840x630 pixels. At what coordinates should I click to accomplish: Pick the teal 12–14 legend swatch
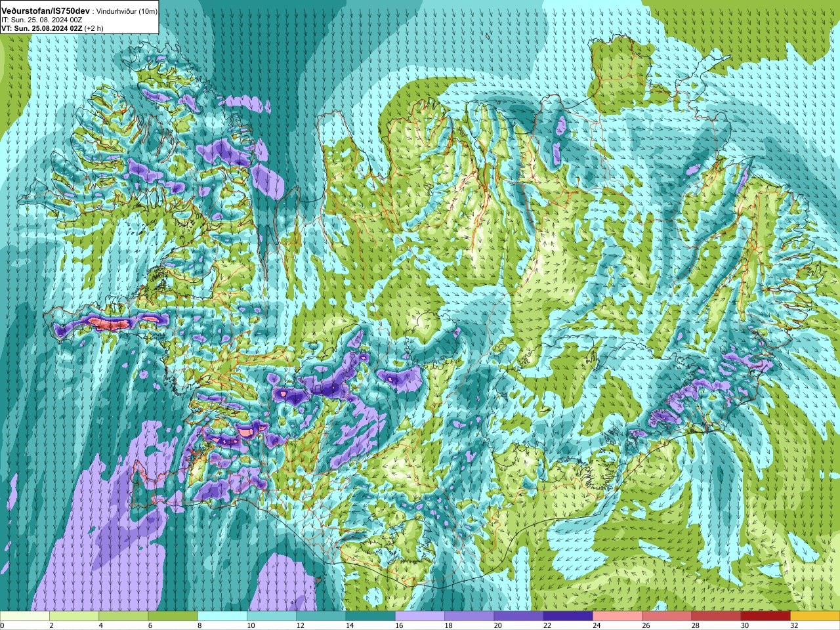321,616
